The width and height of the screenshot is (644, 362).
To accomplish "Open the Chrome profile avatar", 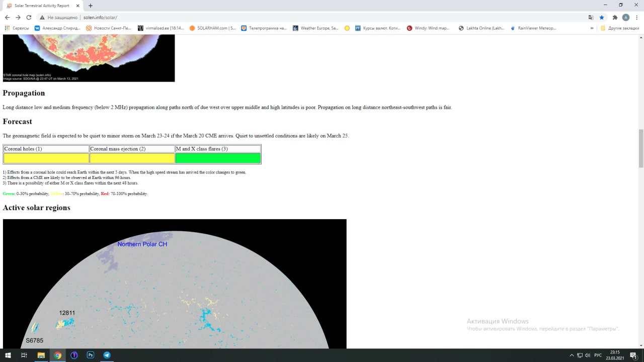I will tap(626, 17).
